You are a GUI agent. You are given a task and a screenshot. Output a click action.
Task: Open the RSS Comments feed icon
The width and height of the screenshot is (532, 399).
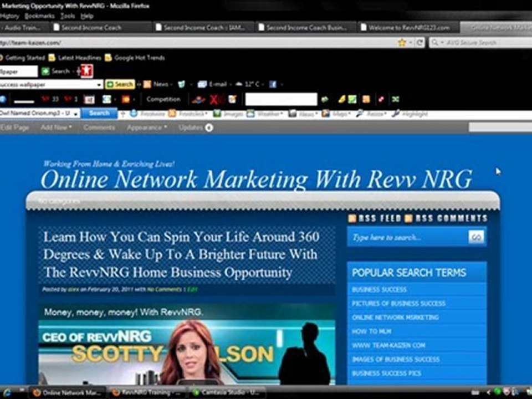point(409,218)
